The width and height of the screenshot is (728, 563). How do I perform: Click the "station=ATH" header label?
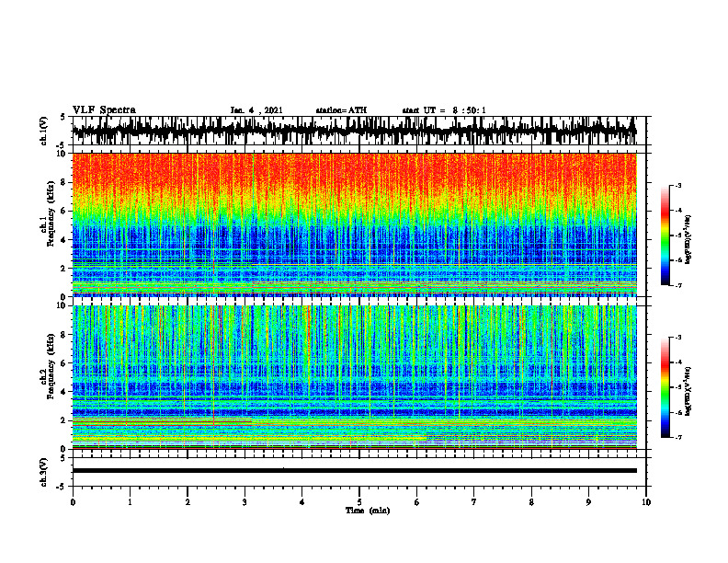click(x=341, y=110)
